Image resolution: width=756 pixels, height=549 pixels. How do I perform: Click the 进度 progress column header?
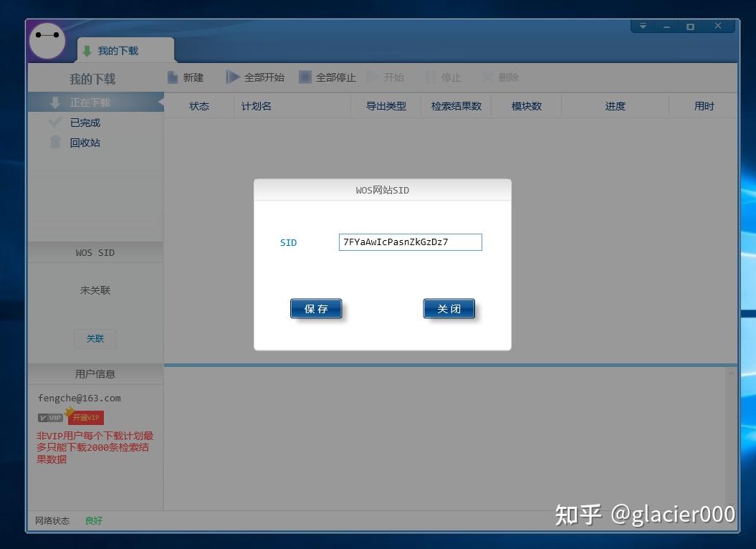click(x=615, y=105)
